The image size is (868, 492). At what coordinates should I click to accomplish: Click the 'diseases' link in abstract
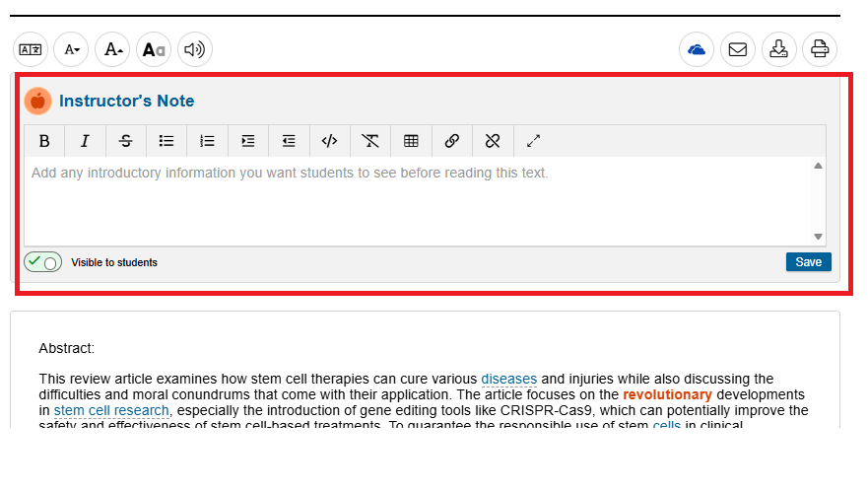click(508, 379)
